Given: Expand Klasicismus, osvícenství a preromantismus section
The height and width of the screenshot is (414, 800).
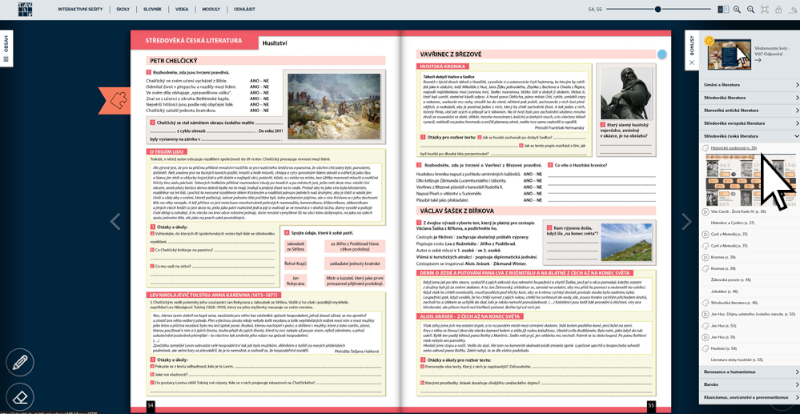Looking at the screenshot, I should (749, 397).
